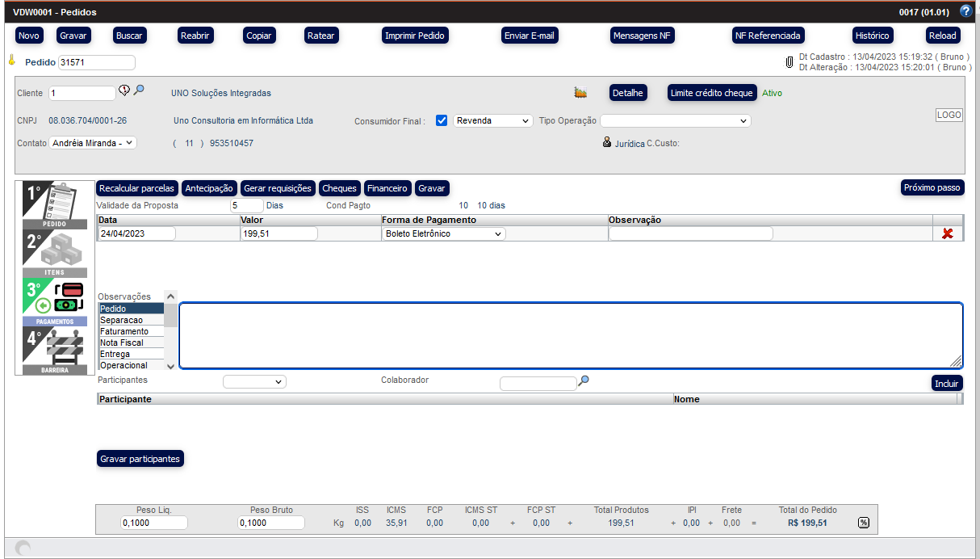Uncheck the Consumidor Final checkbox

(442, 120)
